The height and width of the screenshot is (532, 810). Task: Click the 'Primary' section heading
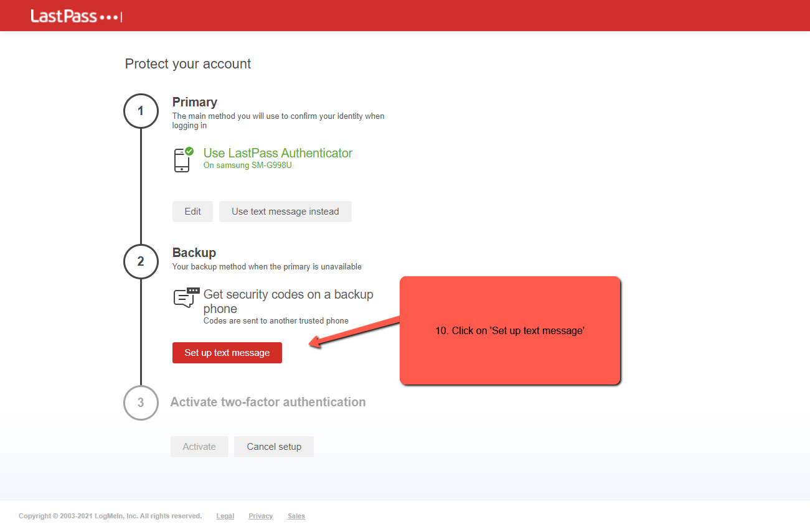point(195,102)
